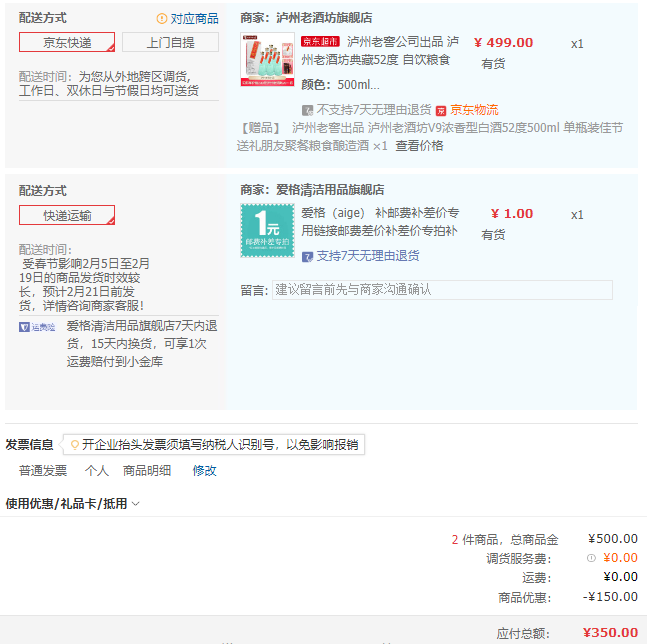The height and width of the screenshot is (644, 647).
Task: Open 爱格 补邮费补差价 product title
Action: [x=380, y=222]
